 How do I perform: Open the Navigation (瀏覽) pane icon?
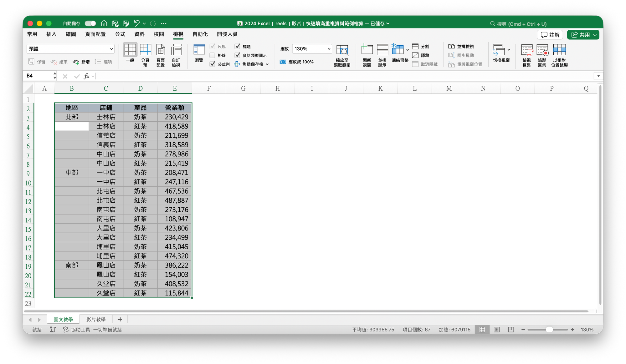pos(199,50)
